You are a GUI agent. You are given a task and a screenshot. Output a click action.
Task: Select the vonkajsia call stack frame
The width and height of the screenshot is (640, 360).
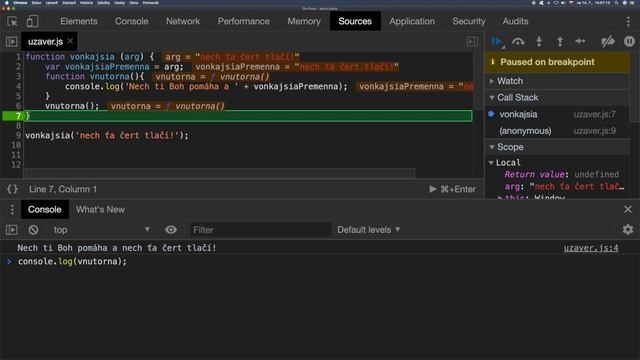click(558, 114)
